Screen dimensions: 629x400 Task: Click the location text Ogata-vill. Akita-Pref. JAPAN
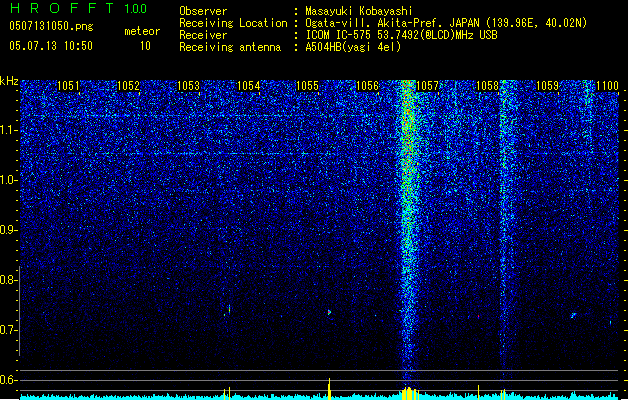tap(393, 23)
